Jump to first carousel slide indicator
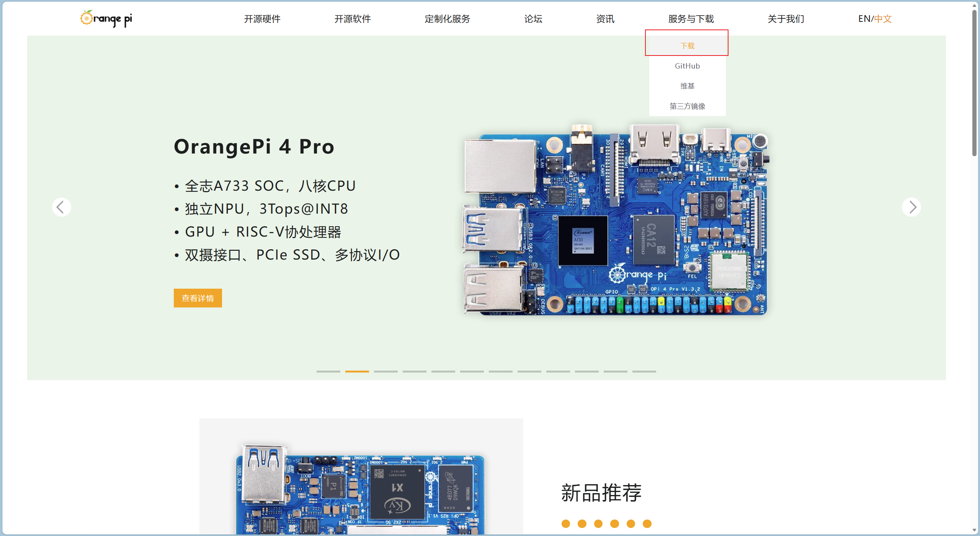This screenshot has height=536, width=980. [328, 371]
